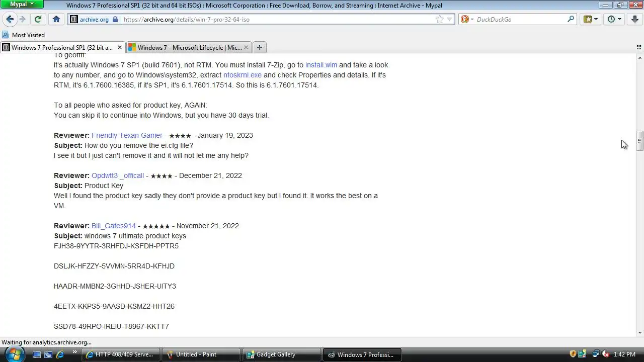Close the Windows 7 Professional SP1 tab

(120, 47)
